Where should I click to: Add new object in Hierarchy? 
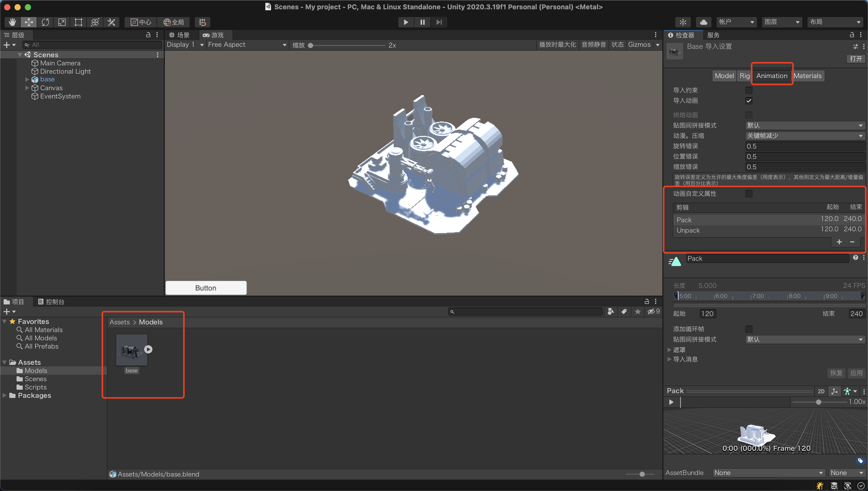(x=9, y=45)
